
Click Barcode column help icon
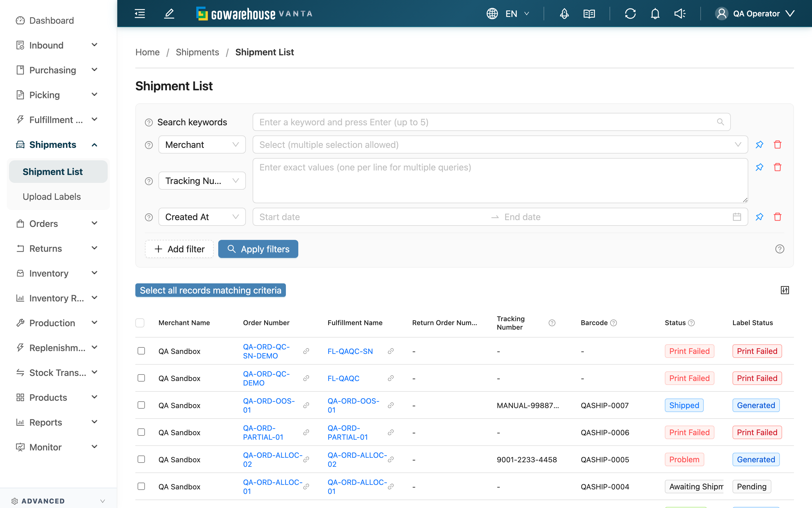click(613, 323)
